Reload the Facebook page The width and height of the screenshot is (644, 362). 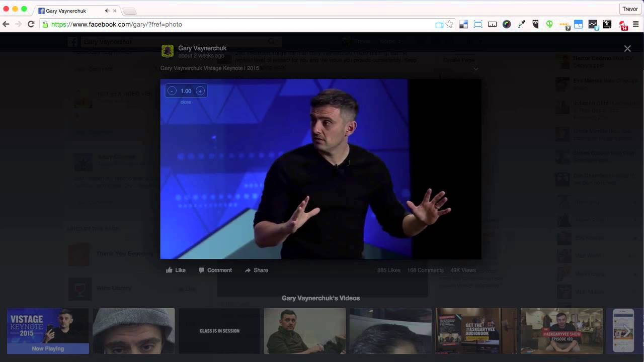[x=31, y=24]
